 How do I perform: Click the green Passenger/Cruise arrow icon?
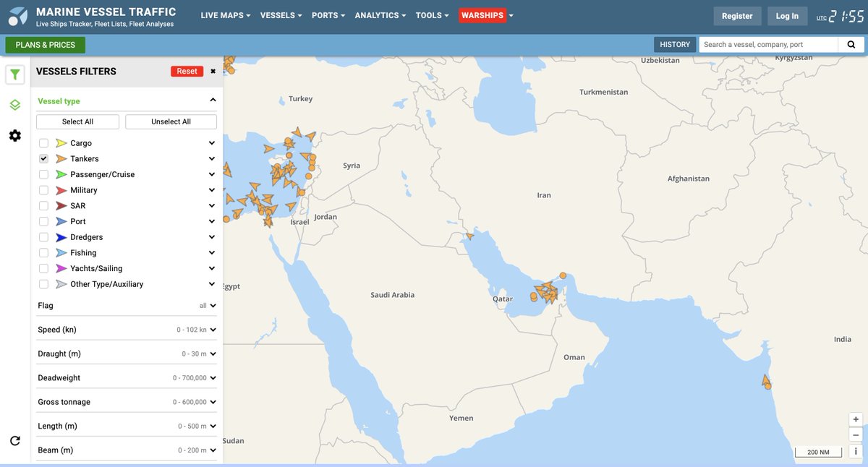click(61, 174)
